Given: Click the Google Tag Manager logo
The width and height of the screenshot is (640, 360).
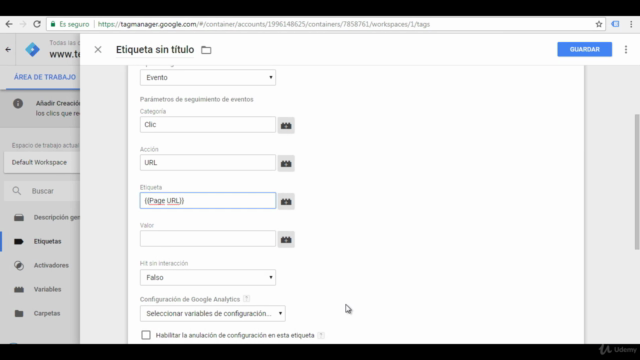Looking at the screenshot, I should (x=32, y=49).
